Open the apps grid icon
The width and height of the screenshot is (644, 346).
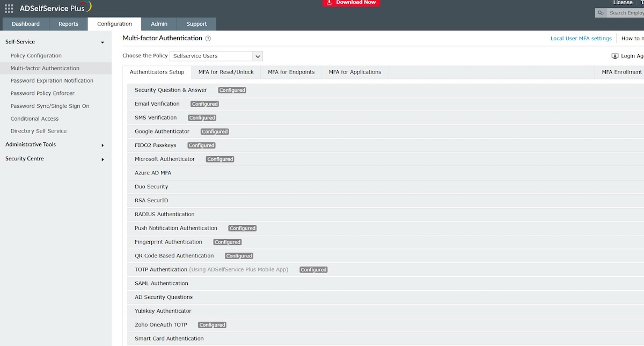(9, 9)
